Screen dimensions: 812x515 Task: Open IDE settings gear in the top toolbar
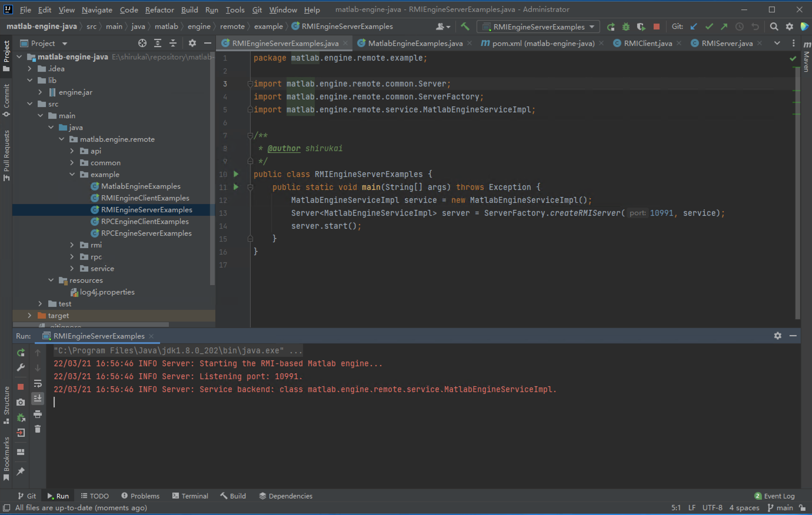(790, 26)
